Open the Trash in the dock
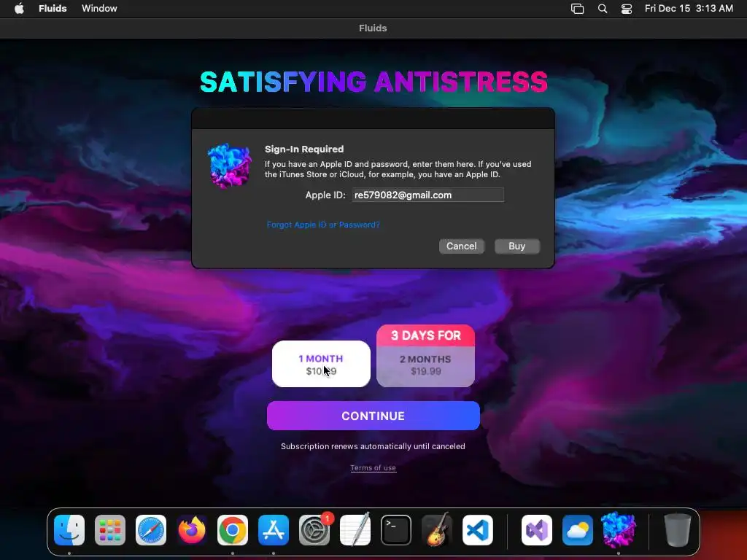747x560 pixels. click(678, 530)
